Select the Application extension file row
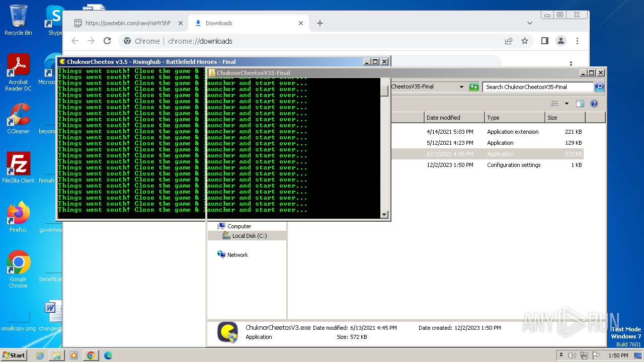The width and height of the screenshot is (644, 362). (487, 132)
